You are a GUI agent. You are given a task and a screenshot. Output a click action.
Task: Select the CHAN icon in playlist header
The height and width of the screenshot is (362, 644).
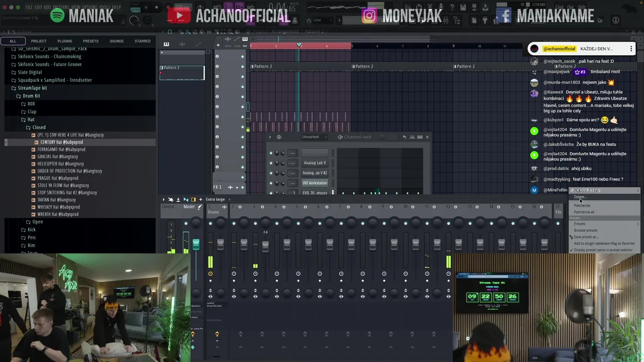coord(236,39)
